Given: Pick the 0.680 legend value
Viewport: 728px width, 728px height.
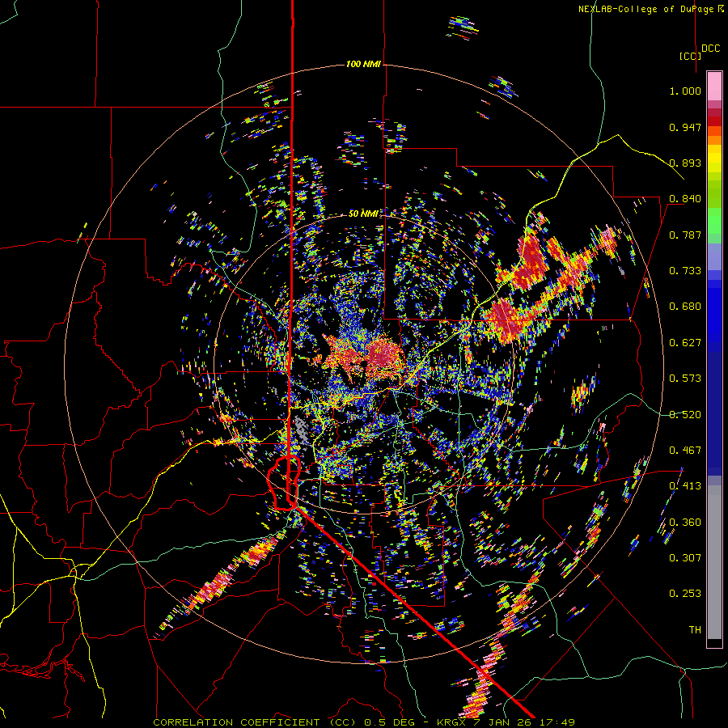Looking at the screenshot, I should pos(685,307).
